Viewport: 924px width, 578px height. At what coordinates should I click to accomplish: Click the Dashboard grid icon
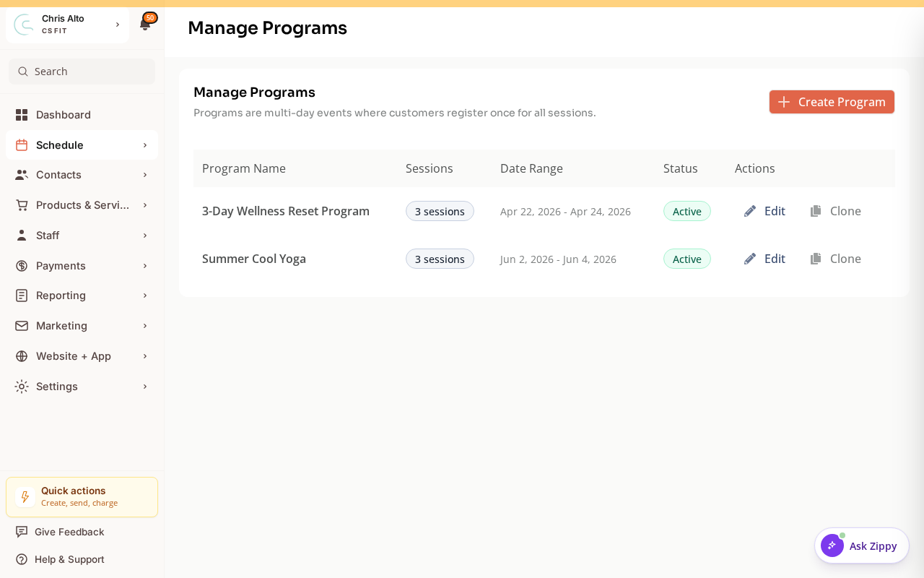[22, 115]
